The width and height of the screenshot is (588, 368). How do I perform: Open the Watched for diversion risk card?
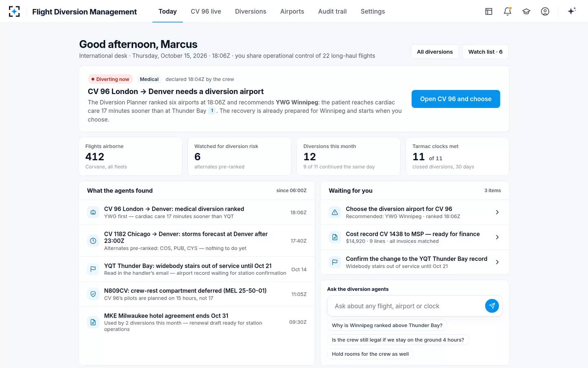click(x=239, y=157)
